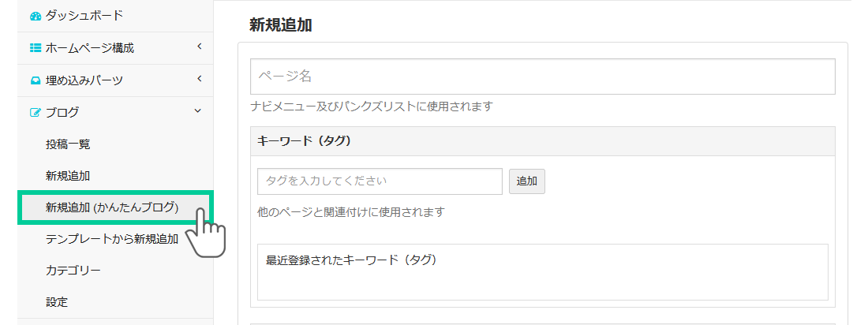
Task: Click the dashboard gauge icon
Action: coord(35,16)
